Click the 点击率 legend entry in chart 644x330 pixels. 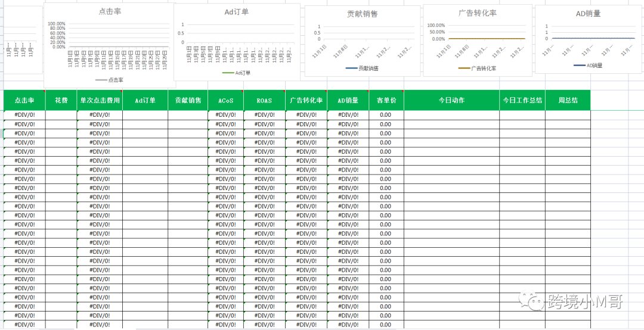(110, 79)
